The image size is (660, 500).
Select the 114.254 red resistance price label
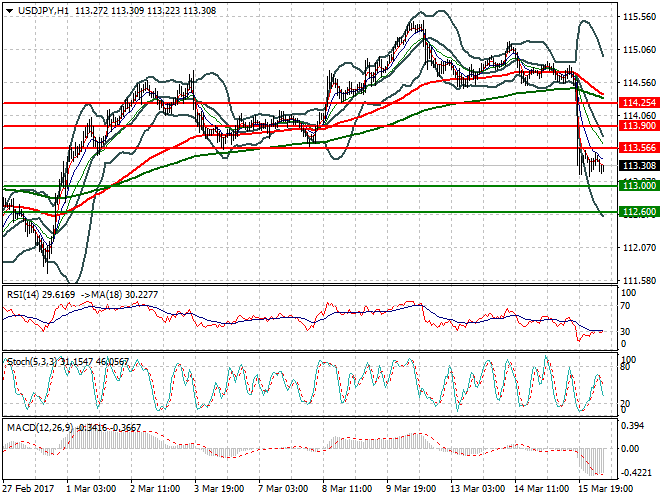(639, 103)
